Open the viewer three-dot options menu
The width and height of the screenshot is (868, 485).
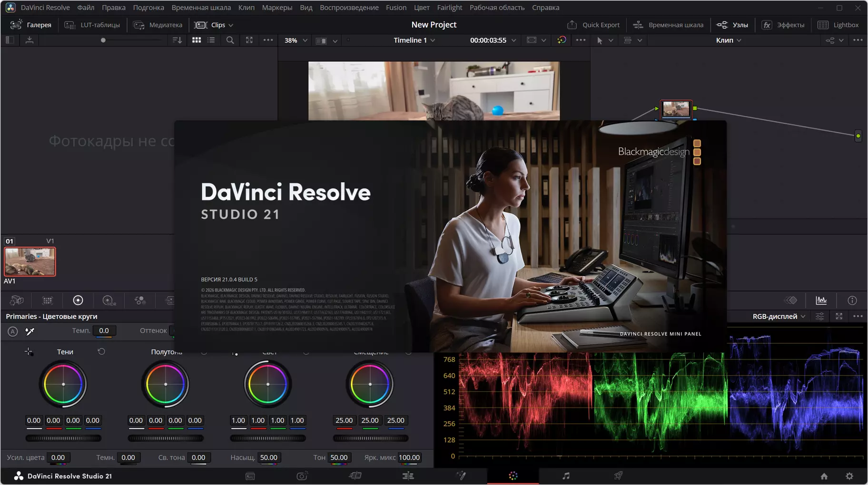[581, 40]
